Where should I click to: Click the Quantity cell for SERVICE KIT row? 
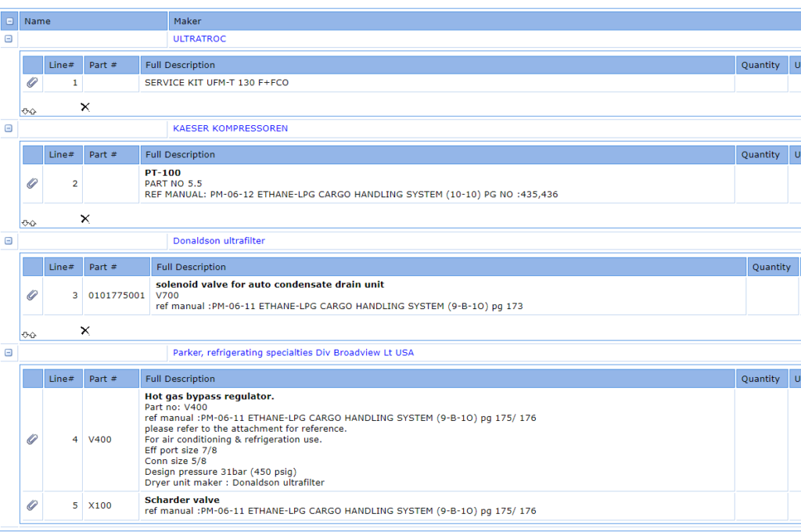click(761, 83)
